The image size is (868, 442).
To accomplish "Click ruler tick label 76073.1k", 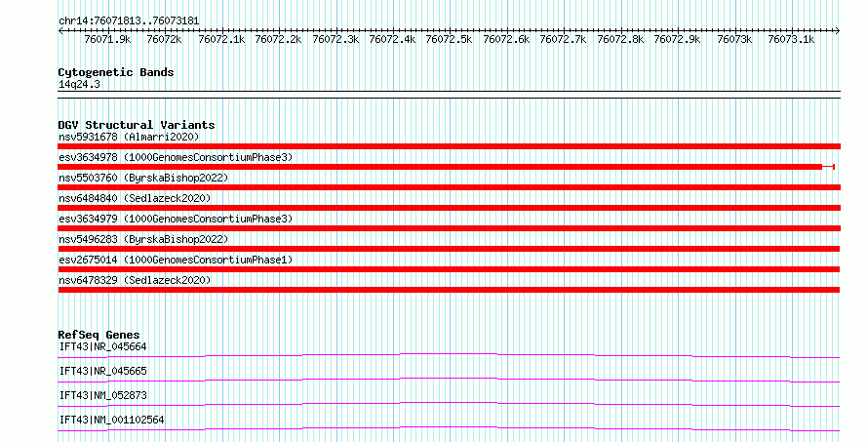I will 792,39.
